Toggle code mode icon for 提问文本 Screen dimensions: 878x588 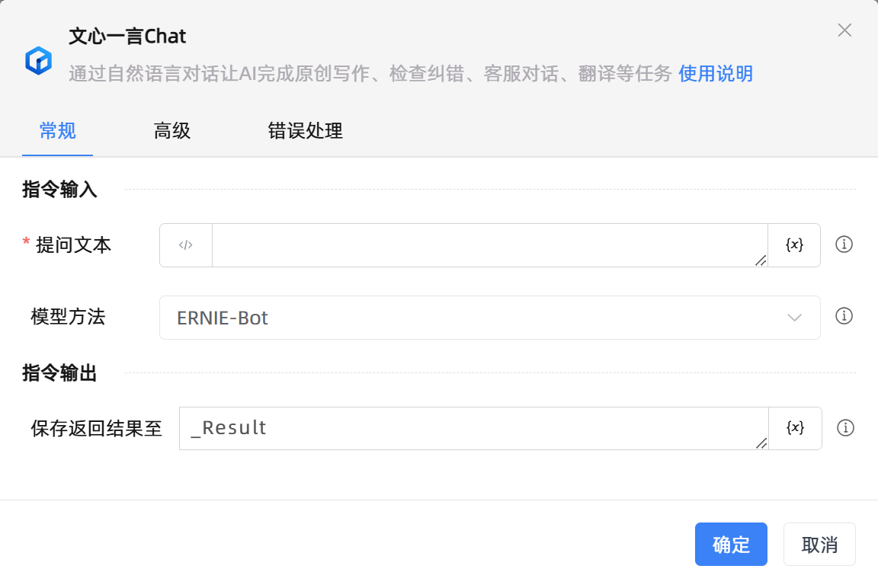tap(186, 245)
